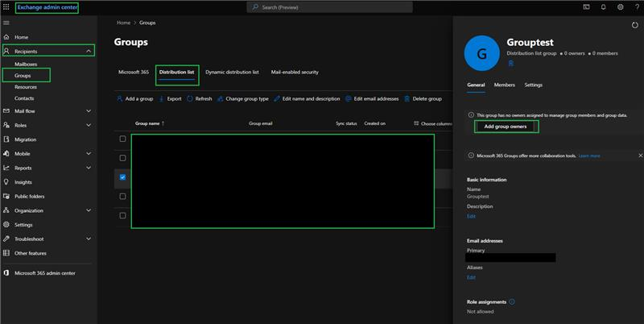Expand the Mobile chevron
Viewport: 644px width, 324px height.
[89, 153]
